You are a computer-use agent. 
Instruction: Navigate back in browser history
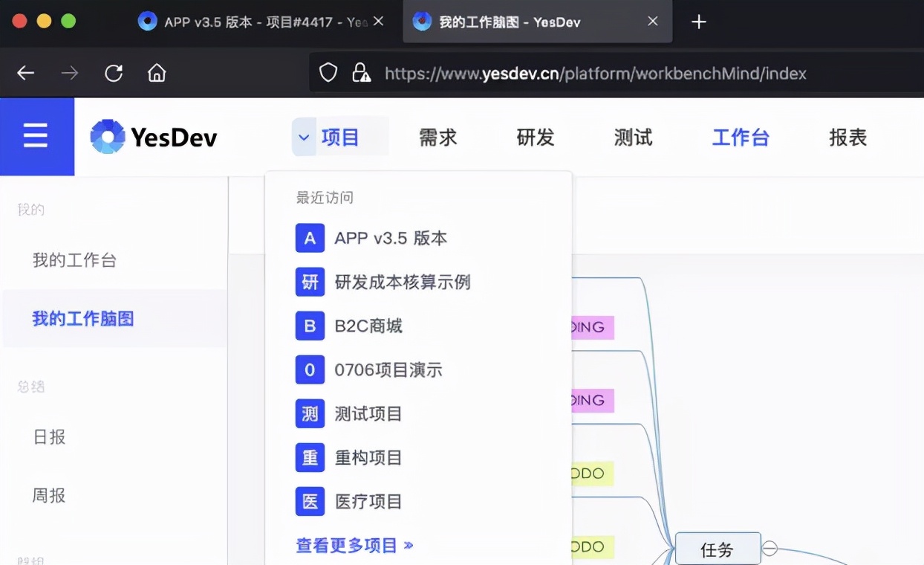pyautogui.click(x=26, y=73)
